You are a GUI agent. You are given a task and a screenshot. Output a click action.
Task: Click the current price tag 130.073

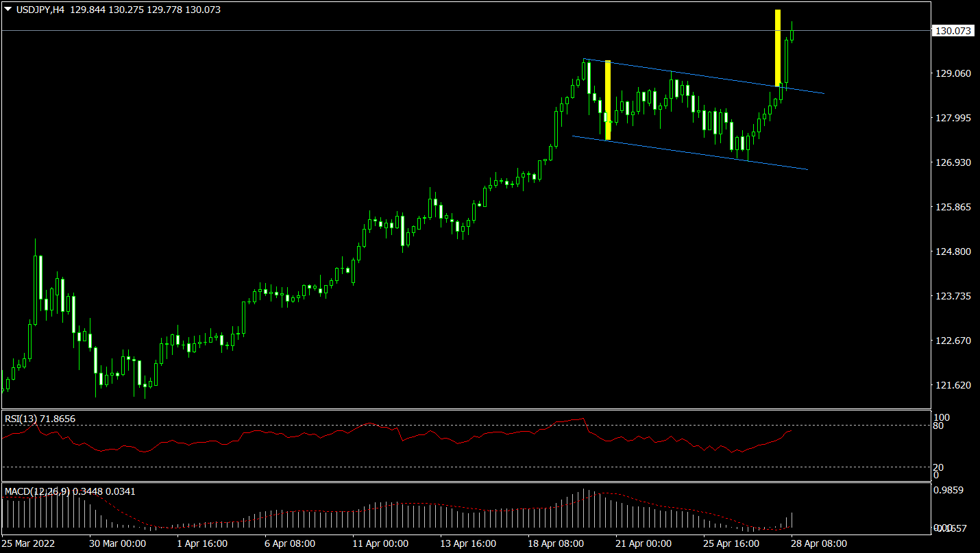(x=954, y=31)
